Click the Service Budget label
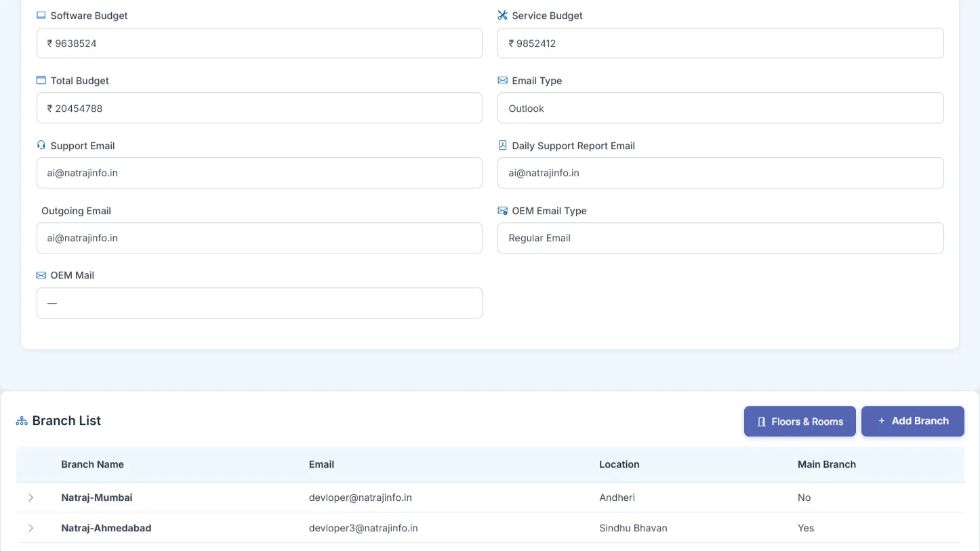This screenshot has width=980, height=551. click(547, 16)
